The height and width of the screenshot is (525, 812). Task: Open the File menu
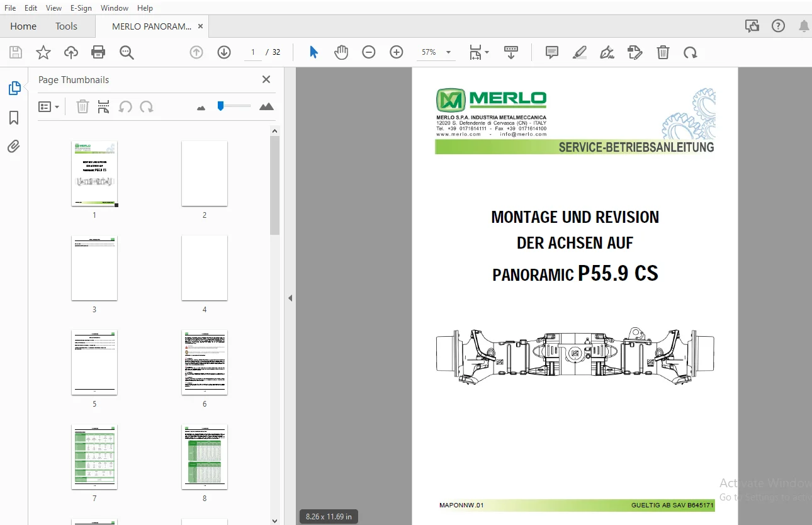pyautogui.click(x=10, y=8)
